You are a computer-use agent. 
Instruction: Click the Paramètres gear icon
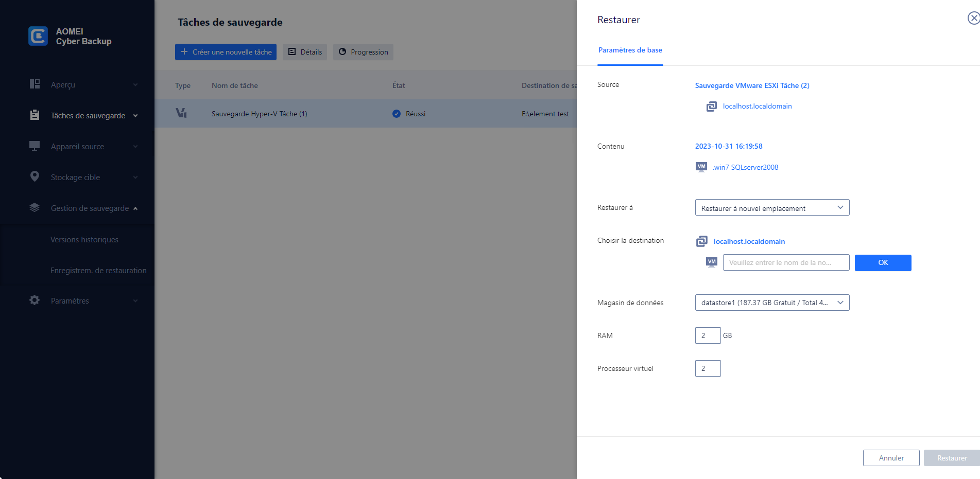35,300
